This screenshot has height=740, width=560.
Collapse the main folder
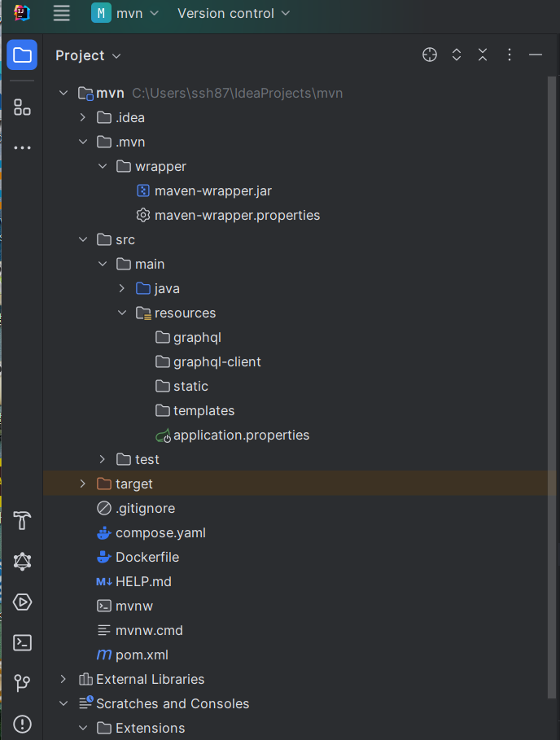(x=103, y=264)
